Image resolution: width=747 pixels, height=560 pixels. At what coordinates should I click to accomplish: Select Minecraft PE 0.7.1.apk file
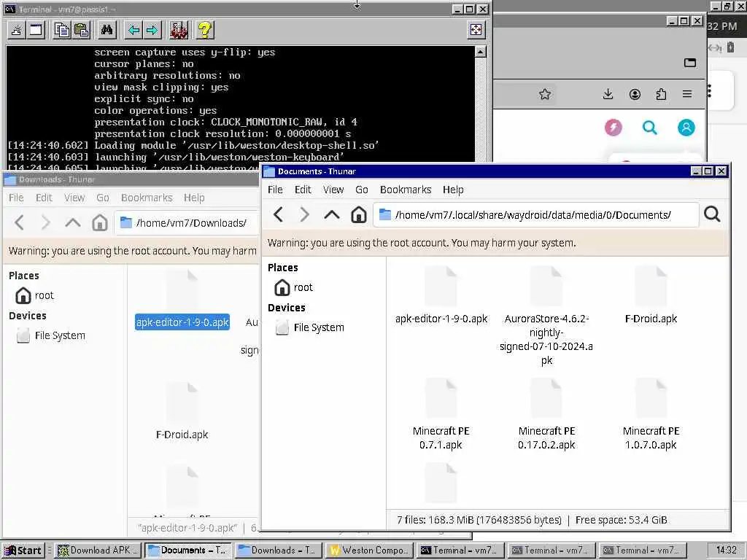point(441,415)
